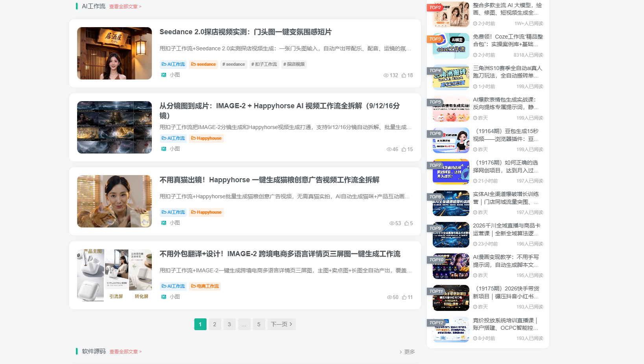The image size is (644, 364).
Task: Click the TOP2 ranking thumbnail
Action: (451, 14)
